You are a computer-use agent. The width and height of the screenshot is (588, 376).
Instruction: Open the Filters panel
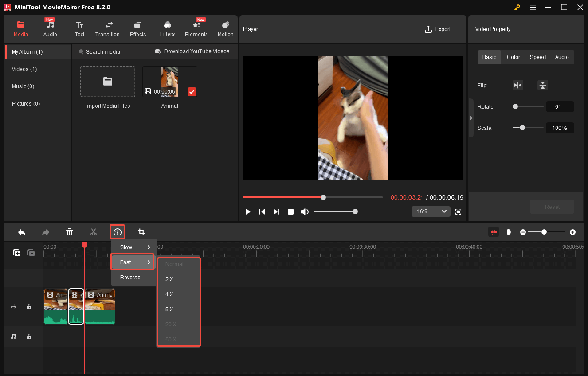(167, 29)
